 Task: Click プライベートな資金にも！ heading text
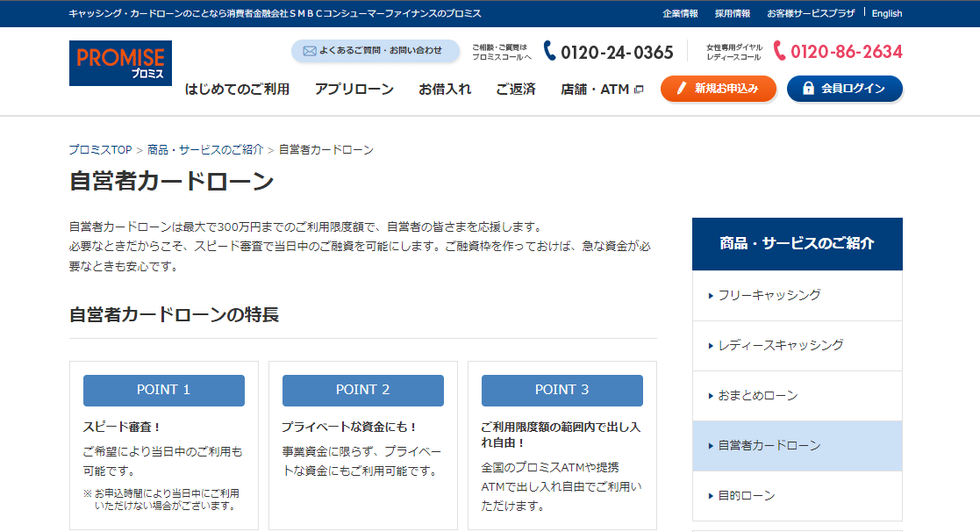point(349,427)
